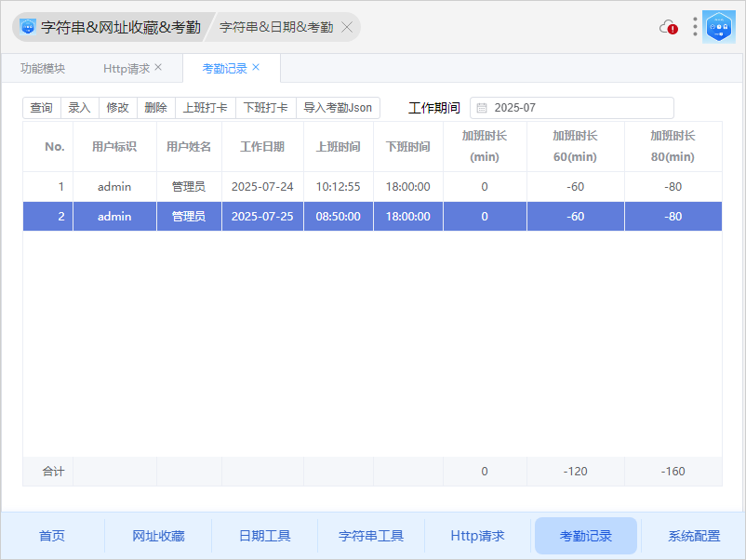This screenshot has height=560, width=746.
Task: Click the 工作日期 column header
Action: point(262,147)
